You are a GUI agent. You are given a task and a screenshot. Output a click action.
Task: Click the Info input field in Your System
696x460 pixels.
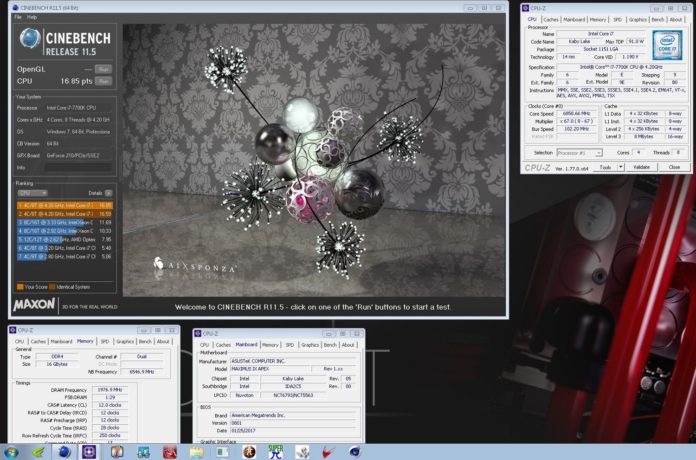pos(79,167)
